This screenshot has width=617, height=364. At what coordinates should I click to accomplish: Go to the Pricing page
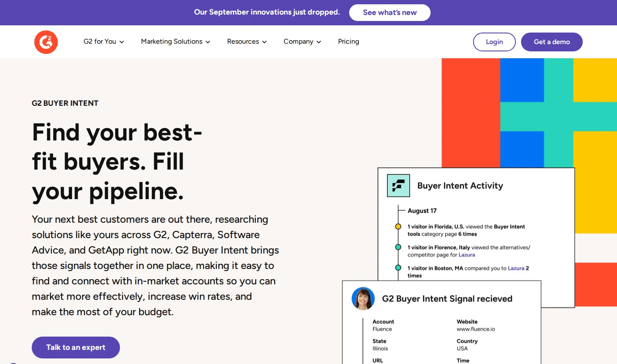point(348,42)
